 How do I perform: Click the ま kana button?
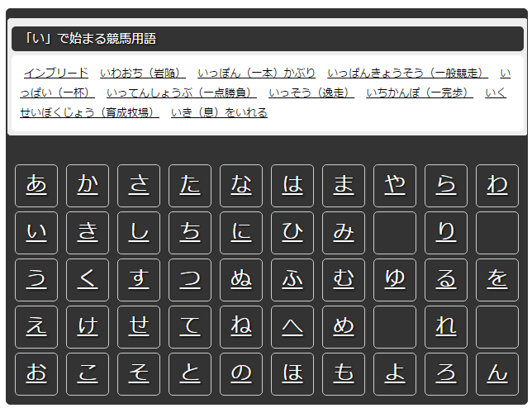344,186
